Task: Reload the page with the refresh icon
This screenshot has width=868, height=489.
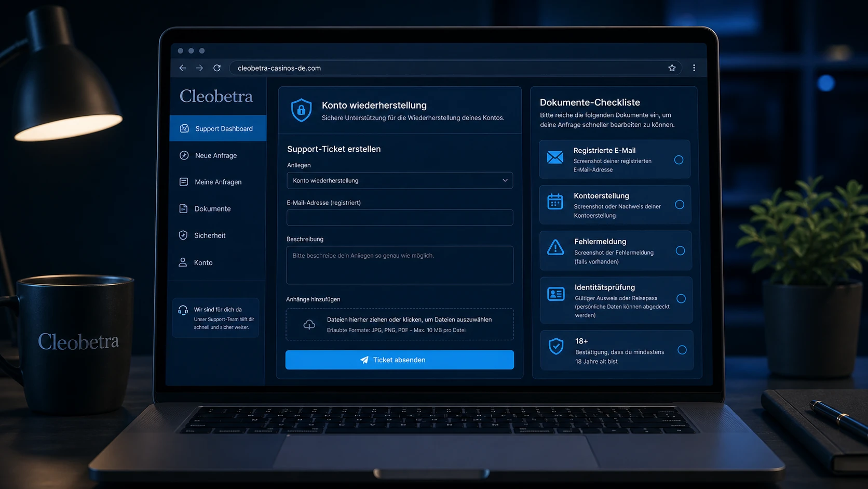Action: tap(217, 68)
